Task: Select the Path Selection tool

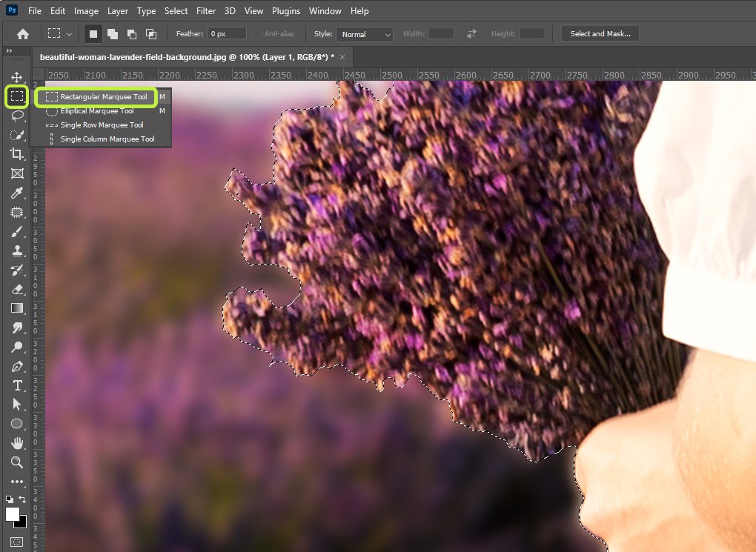Action: pyautogui.click(x=17, y=404)
